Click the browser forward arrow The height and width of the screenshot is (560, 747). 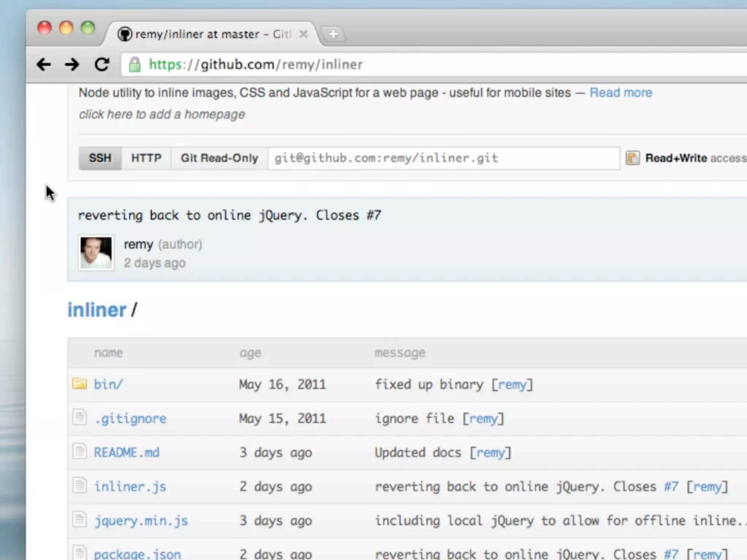pos(72,65)
